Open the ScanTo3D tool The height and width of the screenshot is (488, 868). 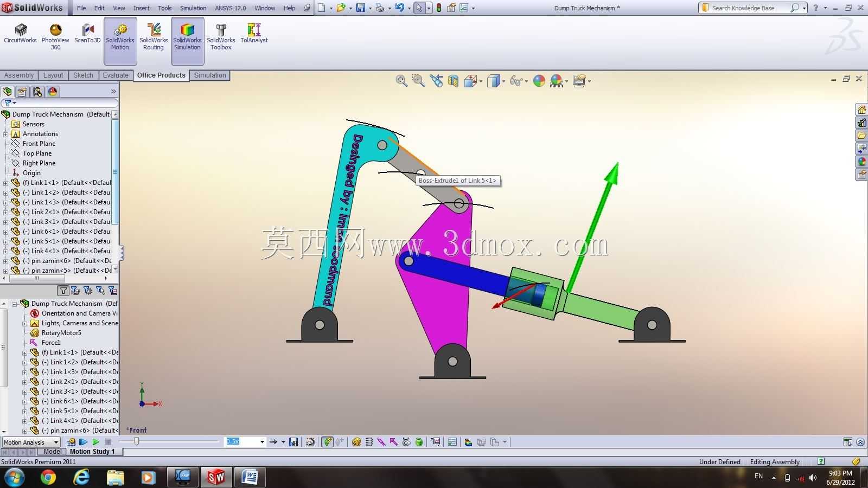click(x=87, y=34)
